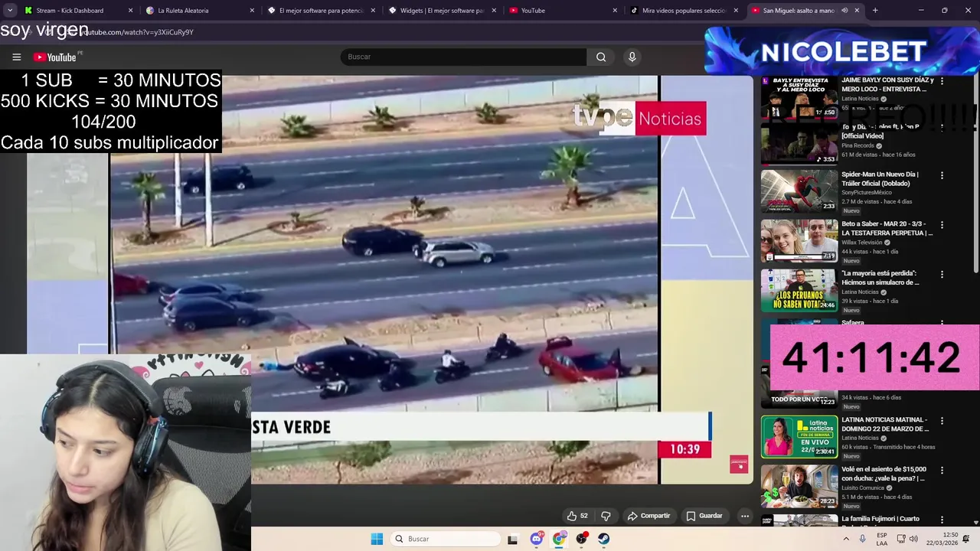Mute the San Miguel tab audio icon

tap(844, 11)
